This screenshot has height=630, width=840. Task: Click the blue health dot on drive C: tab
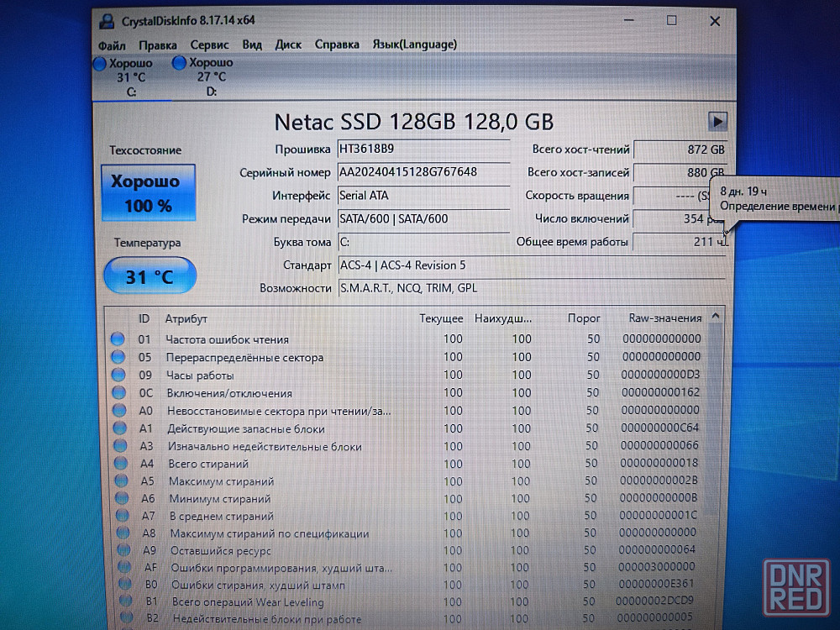tap(100, 64)
